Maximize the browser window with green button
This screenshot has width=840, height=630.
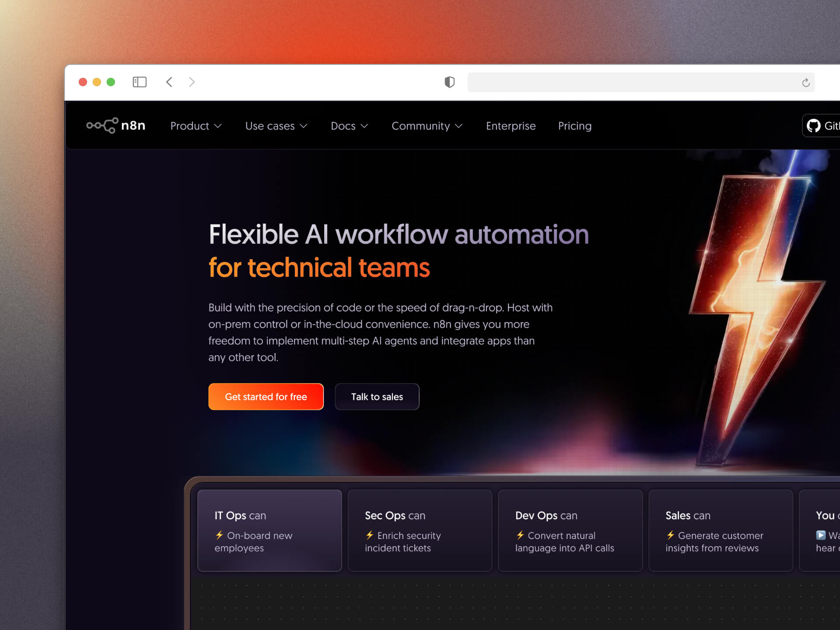[111, 82]
